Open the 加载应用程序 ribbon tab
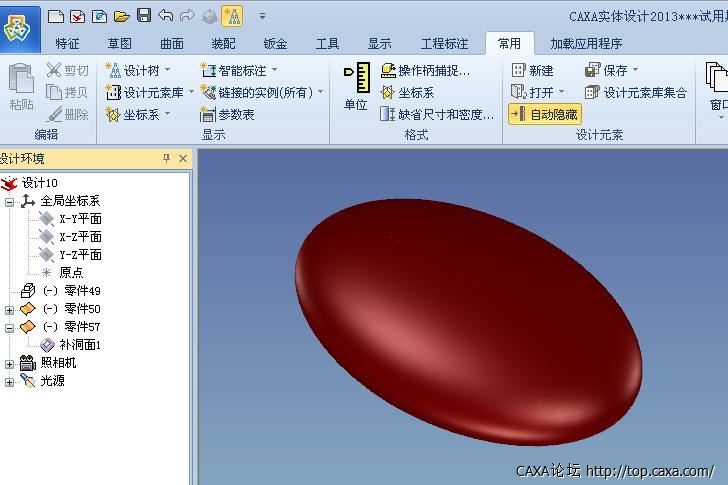The height and width of the screenshot is (485, 728). tap(586, 44)
